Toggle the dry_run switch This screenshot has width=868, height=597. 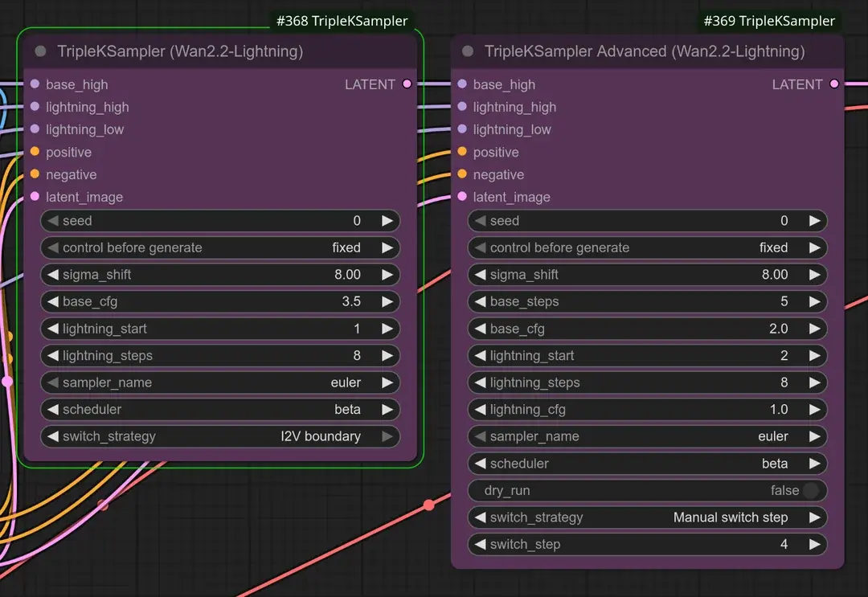coord(810,490)
